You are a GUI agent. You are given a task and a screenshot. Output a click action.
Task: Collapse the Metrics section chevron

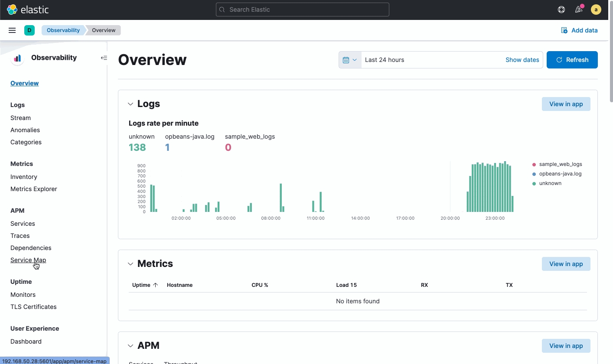[130, 264]
